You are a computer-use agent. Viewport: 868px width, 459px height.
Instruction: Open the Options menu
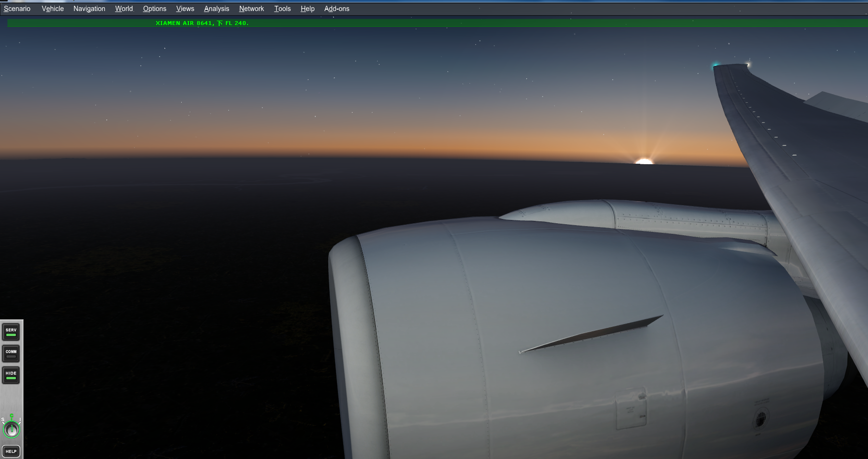click(x=154, y=9)
